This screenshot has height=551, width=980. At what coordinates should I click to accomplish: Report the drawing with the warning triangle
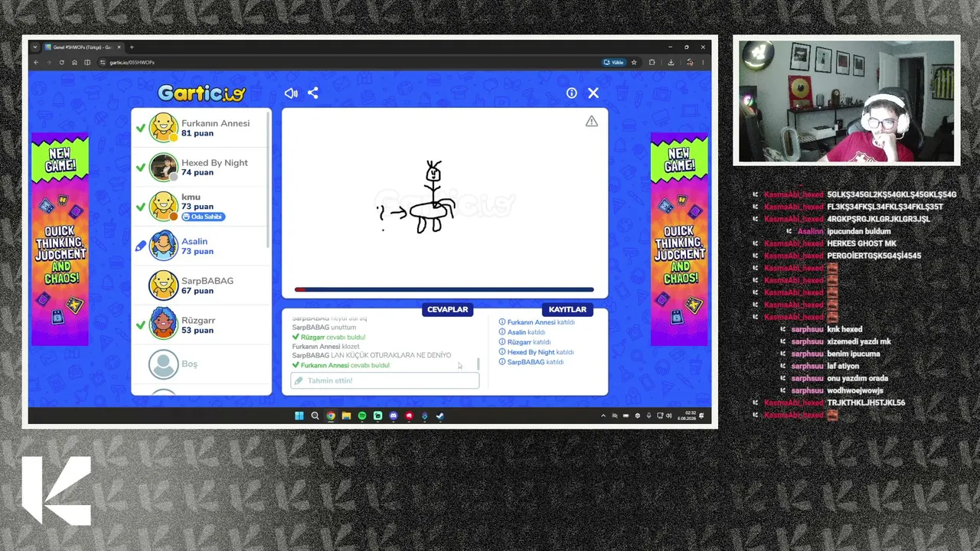click(x=592, y=121)
